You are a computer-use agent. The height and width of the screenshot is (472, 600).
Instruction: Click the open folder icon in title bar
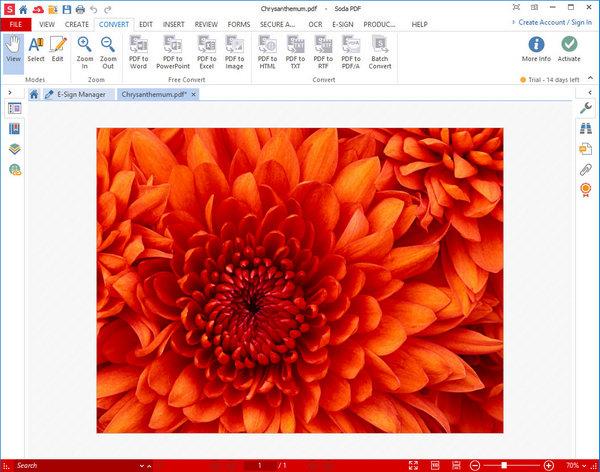pyautogui.click(x=53, y=9)
